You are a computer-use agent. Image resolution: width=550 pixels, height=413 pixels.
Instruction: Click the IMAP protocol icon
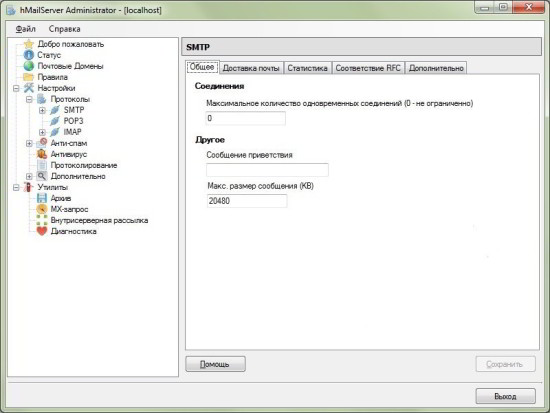pos(55,132)
